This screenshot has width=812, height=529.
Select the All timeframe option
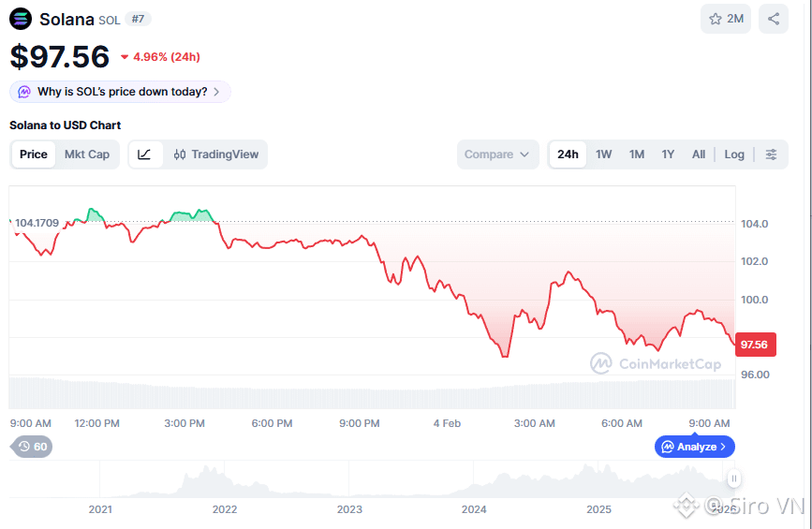point(699,154)
